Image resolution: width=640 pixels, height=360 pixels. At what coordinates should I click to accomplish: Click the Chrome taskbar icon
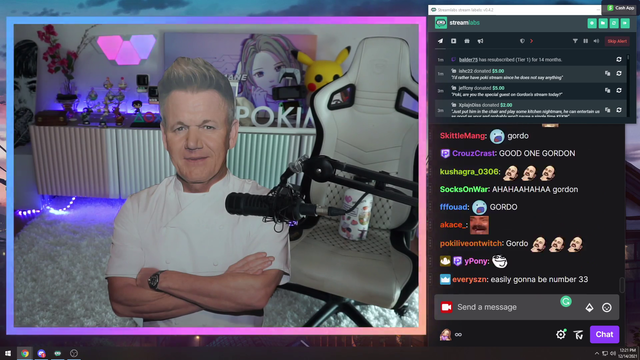coord(25,353)
